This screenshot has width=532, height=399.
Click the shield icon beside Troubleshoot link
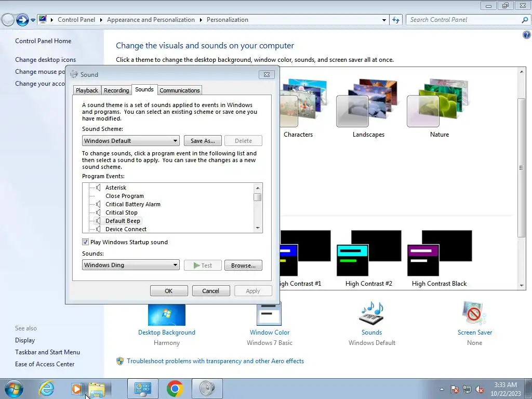[120, 361]
